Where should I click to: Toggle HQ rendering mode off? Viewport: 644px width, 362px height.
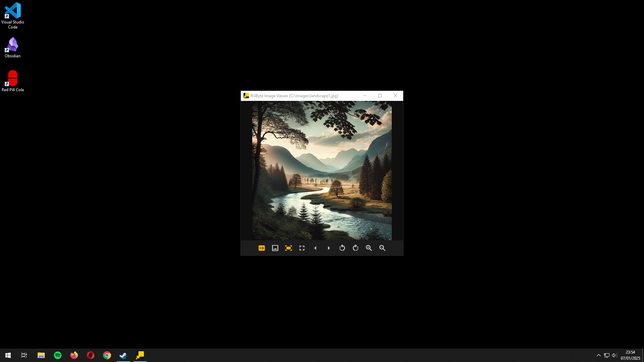(x=262, y=248)
